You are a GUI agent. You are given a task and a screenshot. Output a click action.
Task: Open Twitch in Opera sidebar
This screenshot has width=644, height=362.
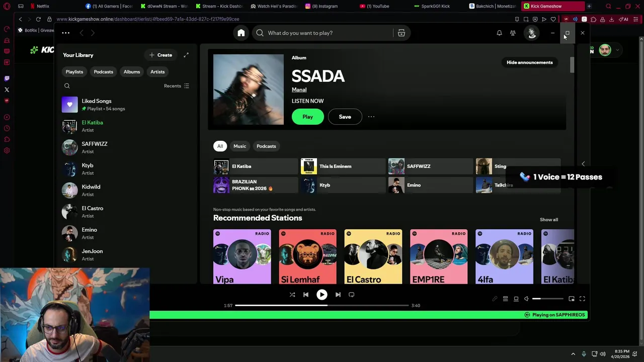pyautogui.click(x=7, y=78)
